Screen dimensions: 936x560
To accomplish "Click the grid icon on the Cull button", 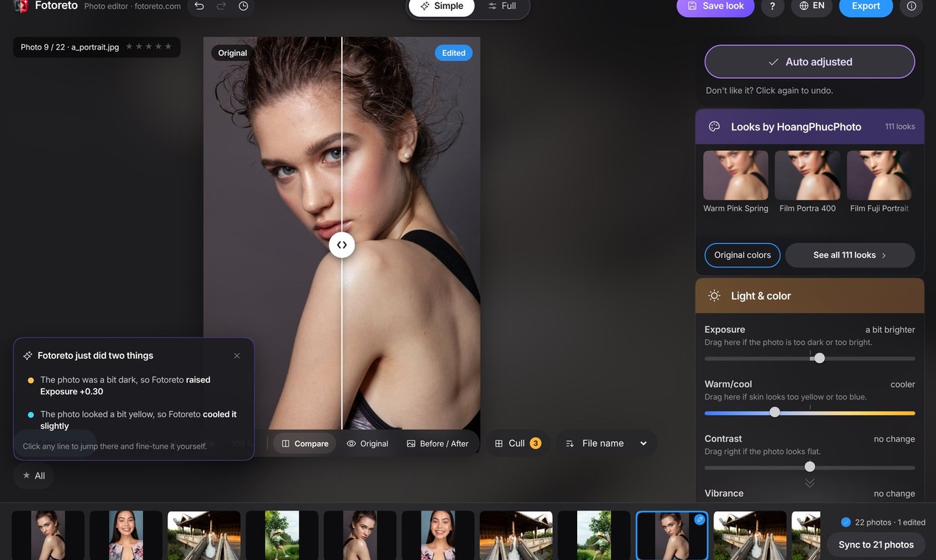I will tap(499, 444).
